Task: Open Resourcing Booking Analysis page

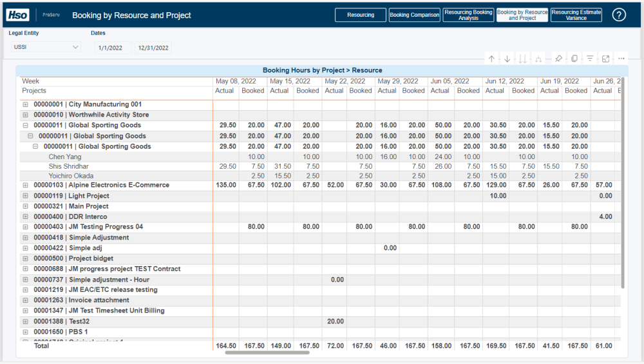Action: (468, 15)
